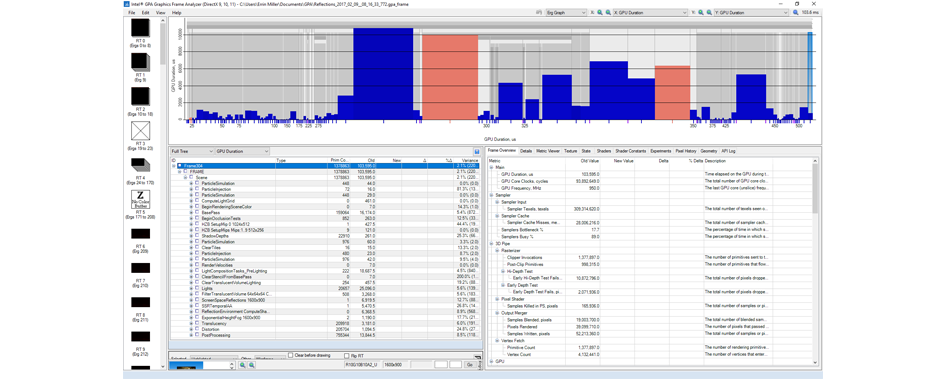Click the smaller salmon bar near 350
The height and width of the screenshot is (379, 947).
(672, 92)
